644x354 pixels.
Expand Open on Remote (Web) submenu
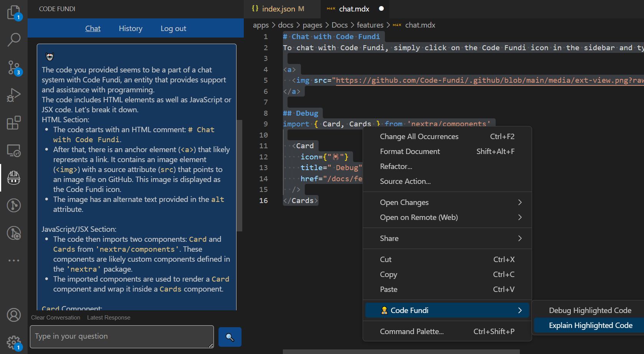coord(447,217)
